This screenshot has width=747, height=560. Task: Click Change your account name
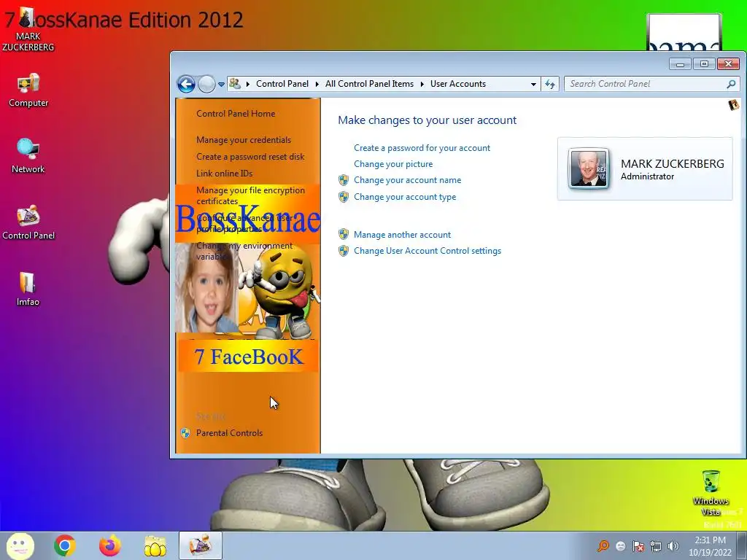[x=407, y=180]
